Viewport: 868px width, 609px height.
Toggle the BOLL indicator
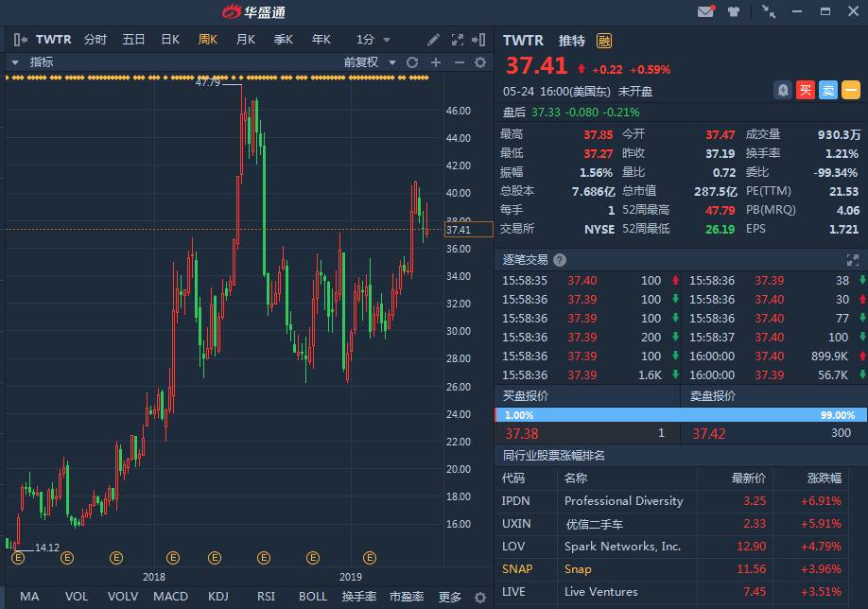coord(313,597)
